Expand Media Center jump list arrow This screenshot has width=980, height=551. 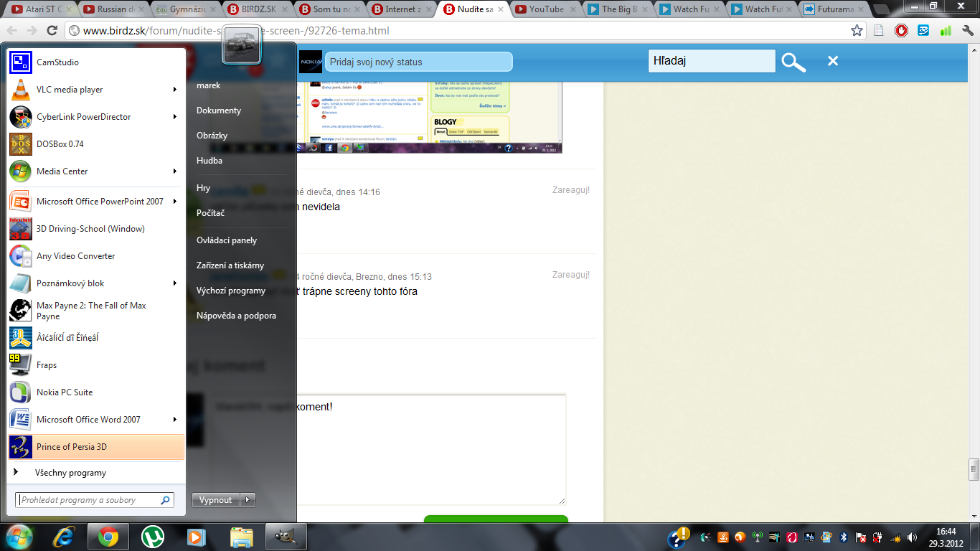pyautogui.click(x=175, y=171)
